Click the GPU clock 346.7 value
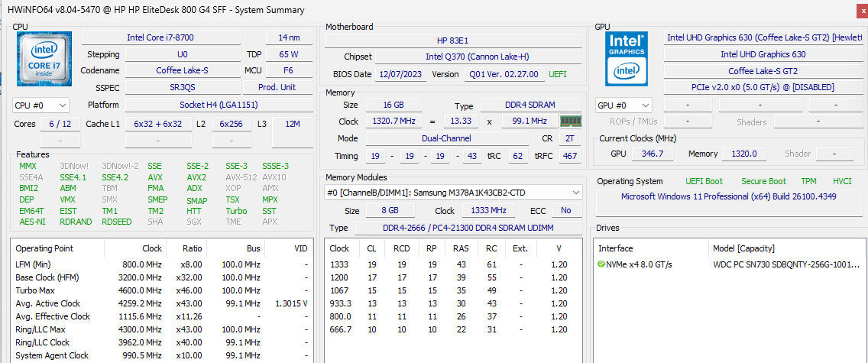The width and height of the screenshot is (868, 363). pyautogui.click(x=652, y=154)
